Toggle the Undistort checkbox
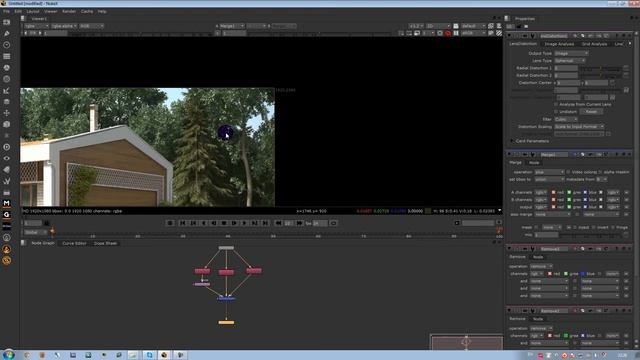The width and height of the screenshot is (640, 360). tap(556, 111)
